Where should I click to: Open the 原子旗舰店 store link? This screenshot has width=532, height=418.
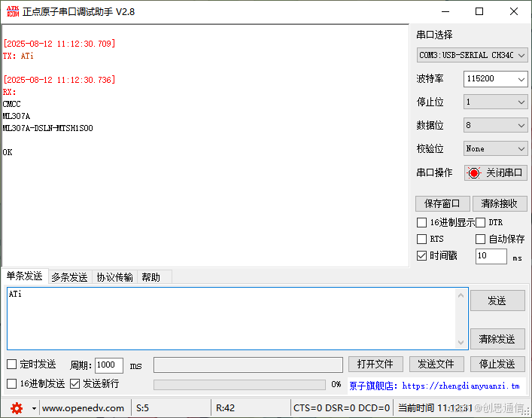435,386
